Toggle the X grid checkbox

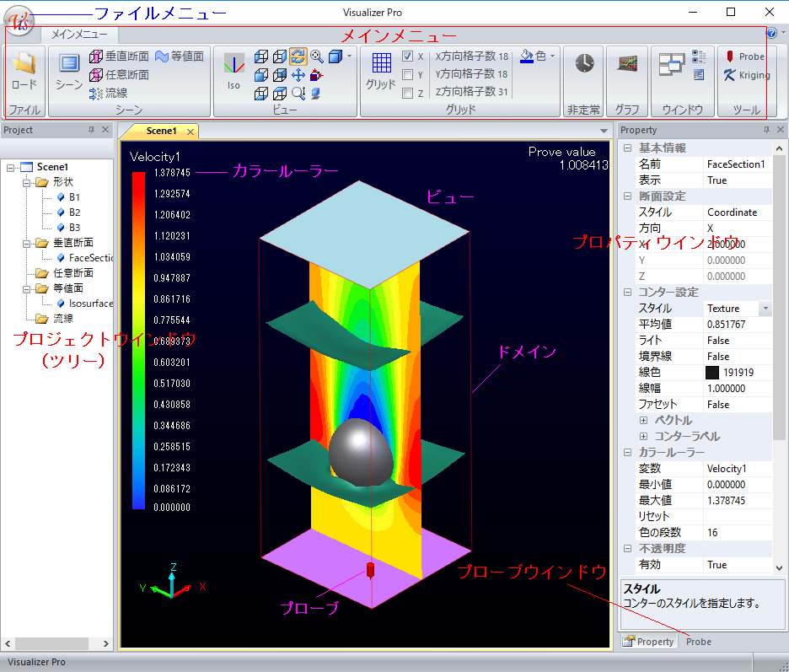point(408,56)
